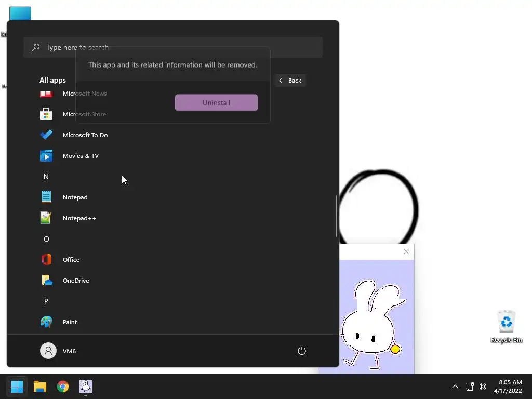
Task: Click the "Notepad++" label text
Action: [79, 218]
